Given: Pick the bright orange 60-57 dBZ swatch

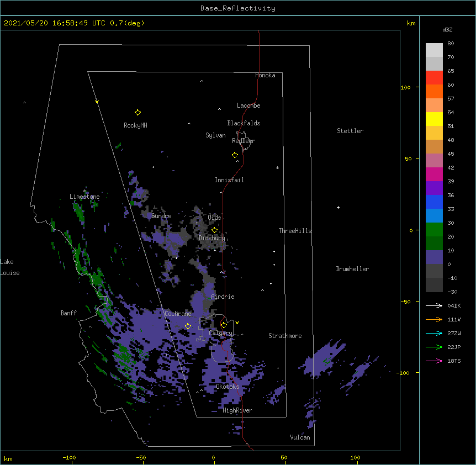Looking at the screenshot, I should (434, 91).
